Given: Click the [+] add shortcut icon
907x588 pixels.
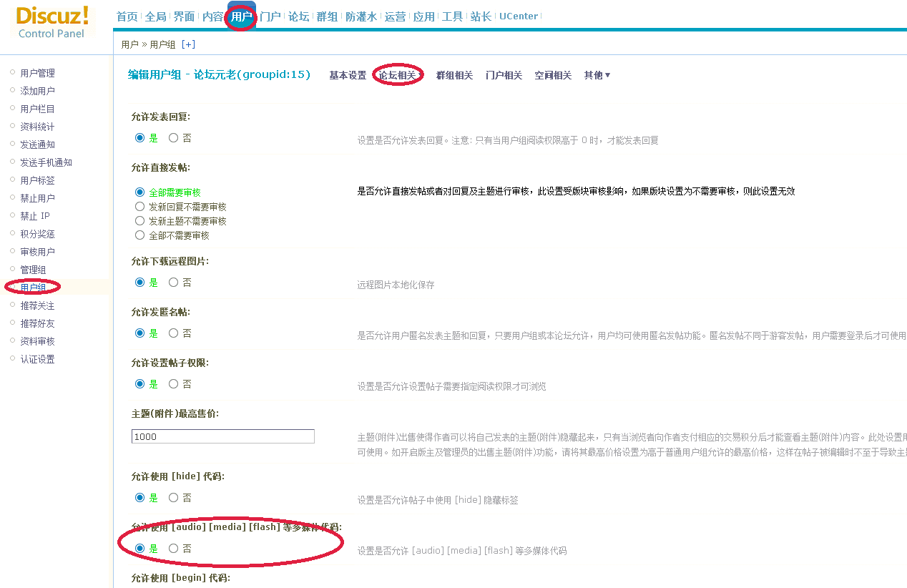Looking at the screenshot, I should click(x=188, y=44).
